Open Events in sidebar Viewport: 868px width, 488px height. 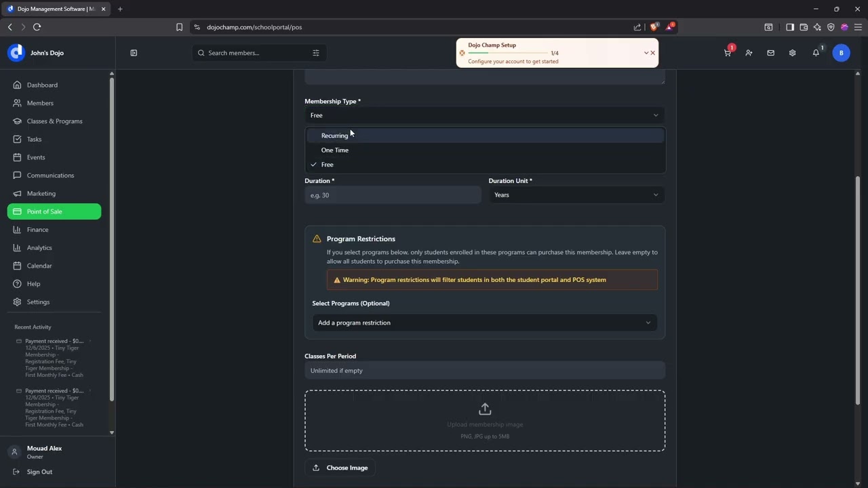click(x=54, y=157)
